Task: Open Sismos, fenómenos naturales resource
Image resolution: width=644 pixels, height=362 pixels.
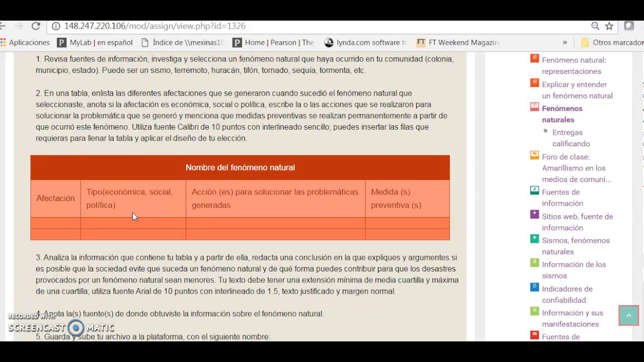Action: click(576, 246)
